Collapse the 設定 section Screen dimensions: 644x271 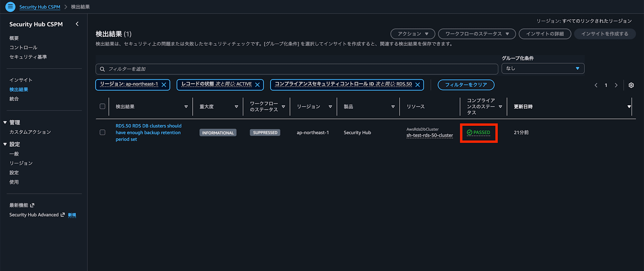pos(5,144)
